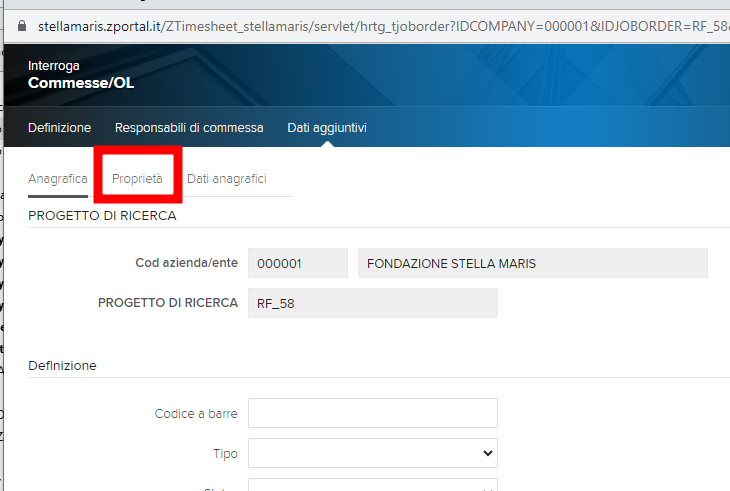This screenshot has height=491, width=730.
Task: Click the Definizione section heading above the form
Action: [x=62, y=366]
